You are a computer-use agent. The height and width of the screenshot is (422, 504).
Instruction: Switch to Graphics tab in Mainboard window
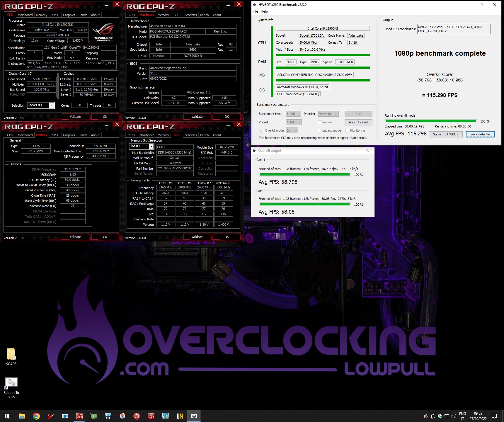tap(191, 15)
